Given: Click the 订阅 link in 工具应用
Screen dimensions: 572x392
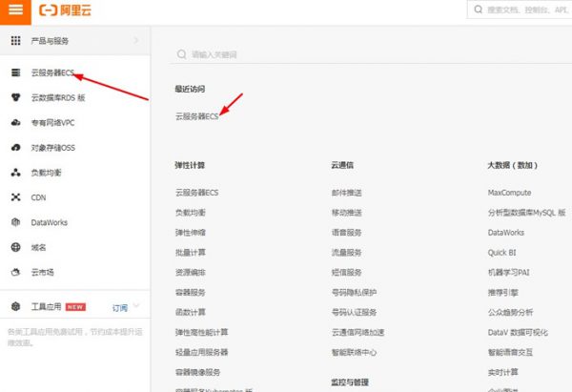Looking at the screenshot, I should tap(119, 307).
